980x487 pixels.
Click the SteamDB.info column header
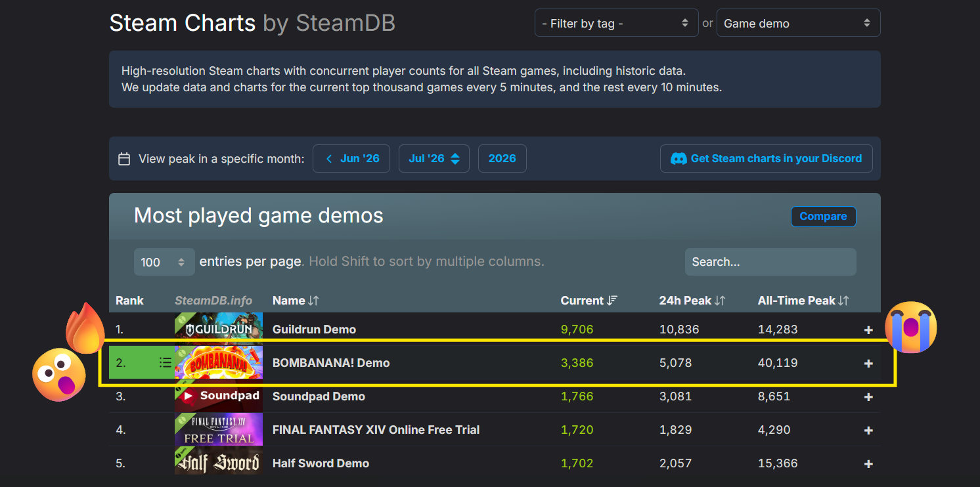coord(213,301)
